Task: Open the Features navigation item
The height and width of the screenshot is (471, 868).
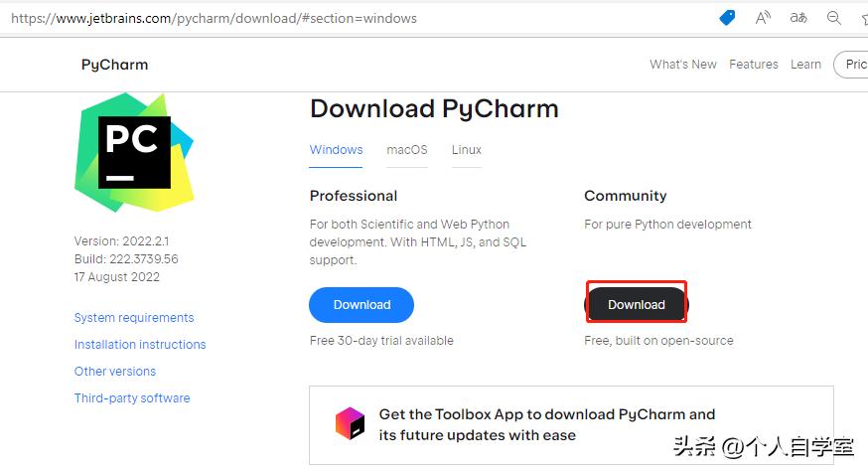Action: tap(754, 65)
